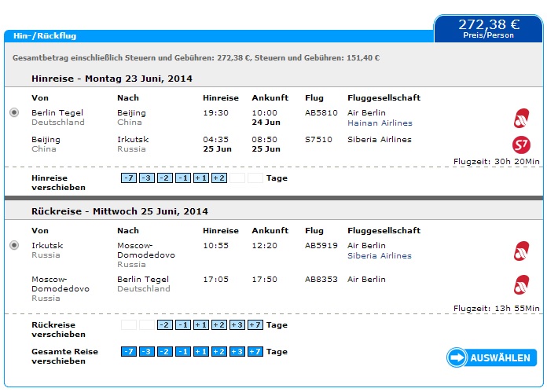Shift entire trip by -2 days
Screen dimensions: 547x392
pos(165,352)
